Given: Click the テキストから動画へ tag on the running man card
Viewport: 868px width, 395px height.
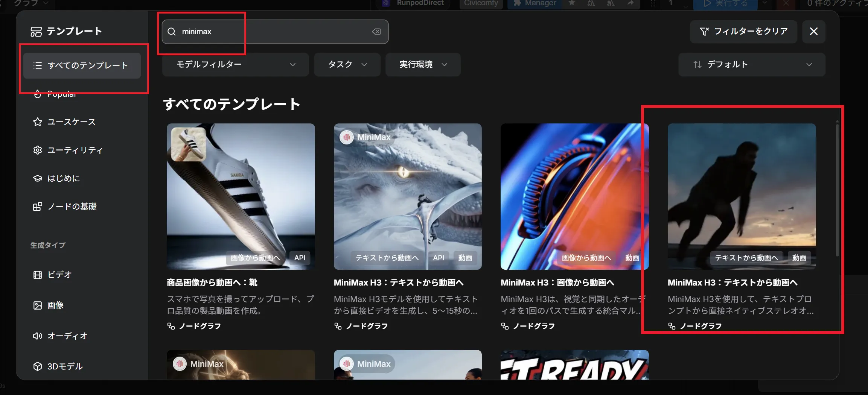Looking at the screenshot, I should tap(747, 258).
